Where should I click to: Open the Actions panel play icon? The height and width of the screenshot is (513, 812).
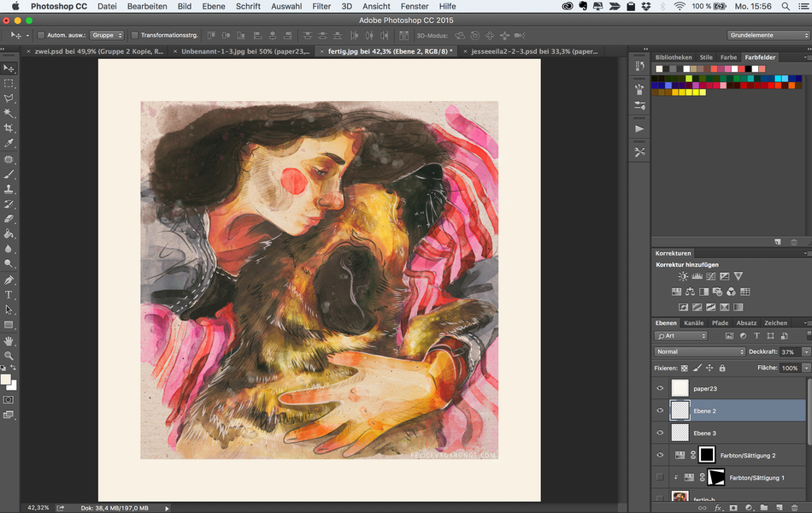(x=639, y=128)
